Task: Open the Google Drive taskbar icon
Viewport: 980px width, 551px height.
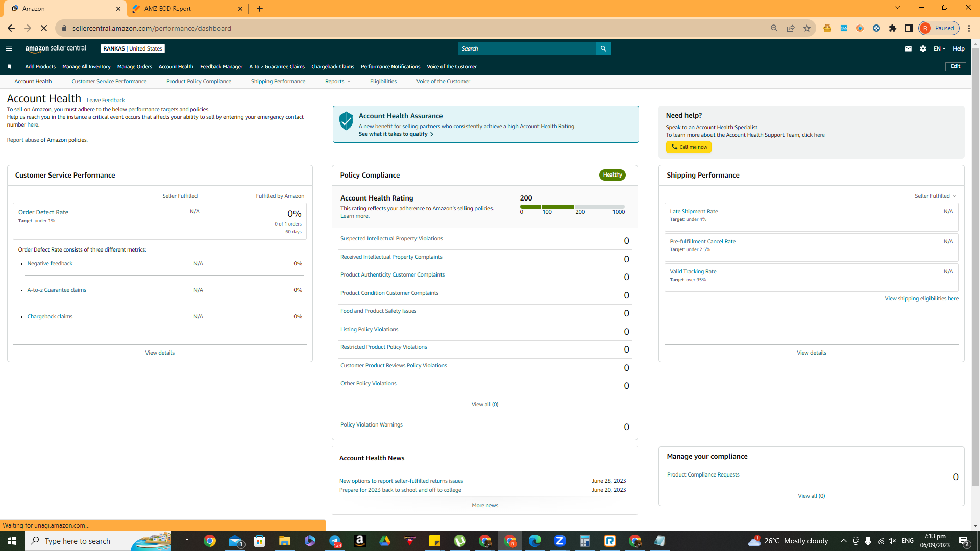Action: (x=385, y=541)
